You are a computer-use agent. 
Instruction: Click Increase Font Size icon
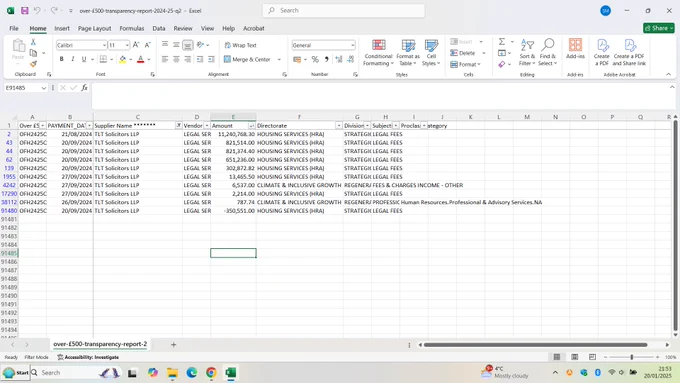(x=136, y=45)
